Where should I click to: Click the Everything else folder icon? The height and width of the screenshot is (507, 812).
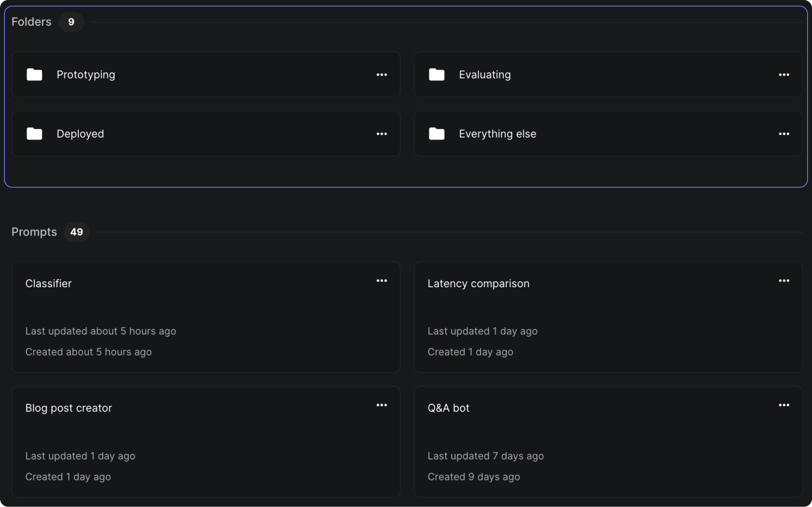(x=436, y=133)
